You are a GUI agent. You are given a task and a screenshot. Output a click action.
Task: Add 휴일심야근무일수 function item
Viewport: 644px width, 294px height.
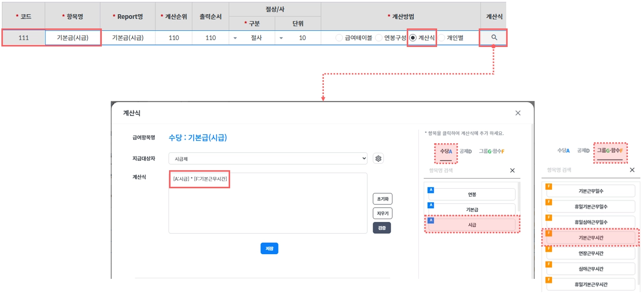tap(590, 222)
